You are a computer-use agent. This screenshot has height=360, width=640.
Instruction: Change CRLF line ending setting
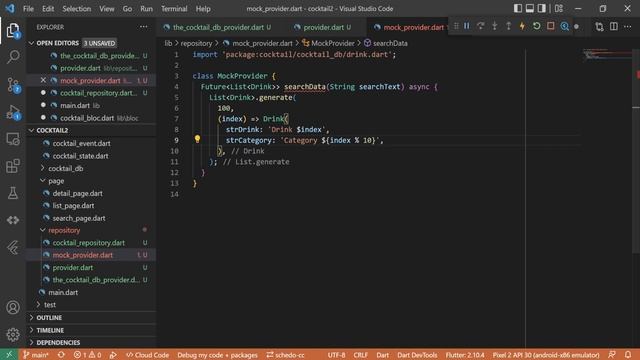pos(360,355)
